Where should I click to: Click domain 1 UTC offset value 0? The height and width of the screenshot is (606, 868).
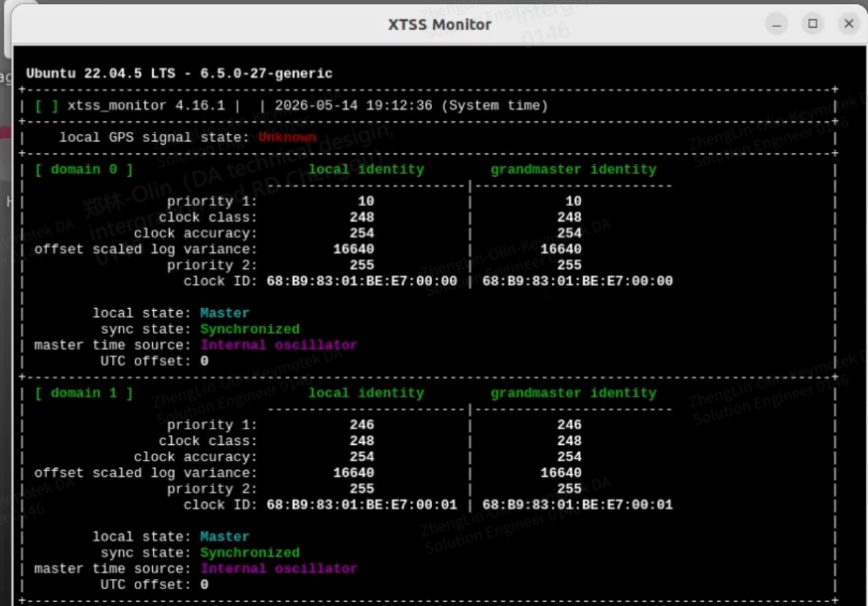205,585
